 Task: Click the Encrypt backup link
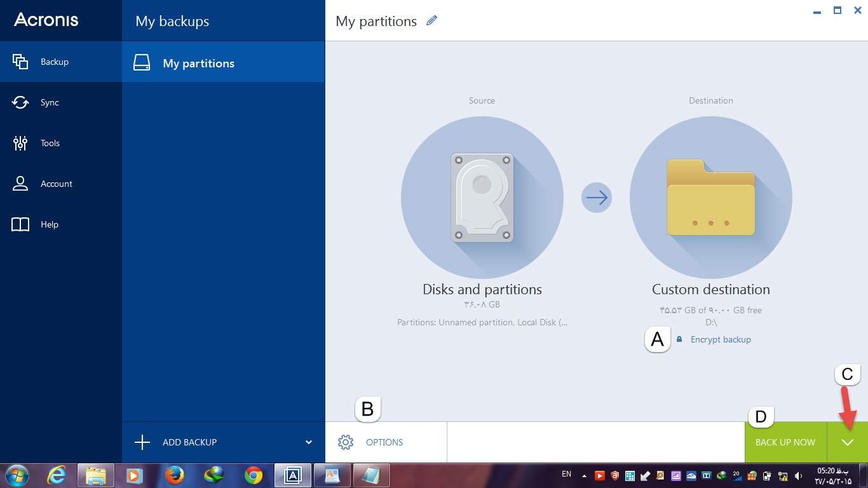coord(721,339)
